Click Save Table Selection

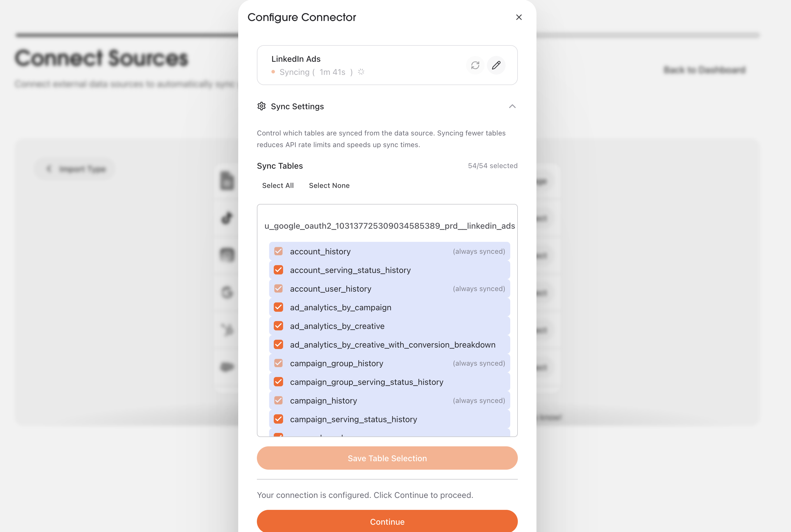pos(387,458)
